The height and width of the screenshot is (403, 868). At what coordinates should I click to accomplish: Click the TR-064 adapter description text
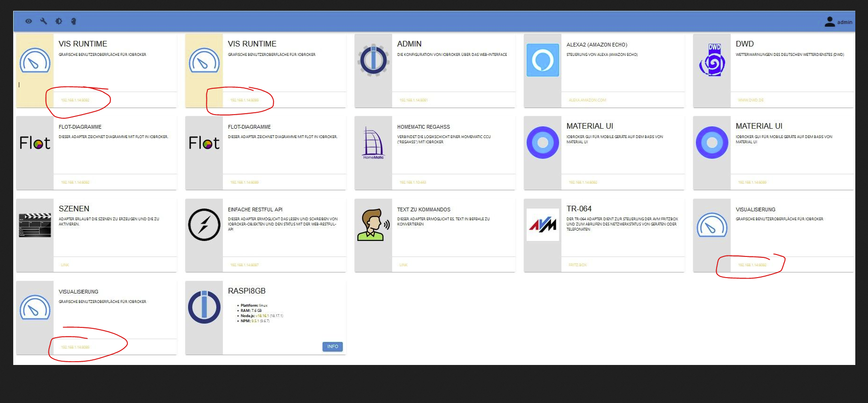click(622, 224)
